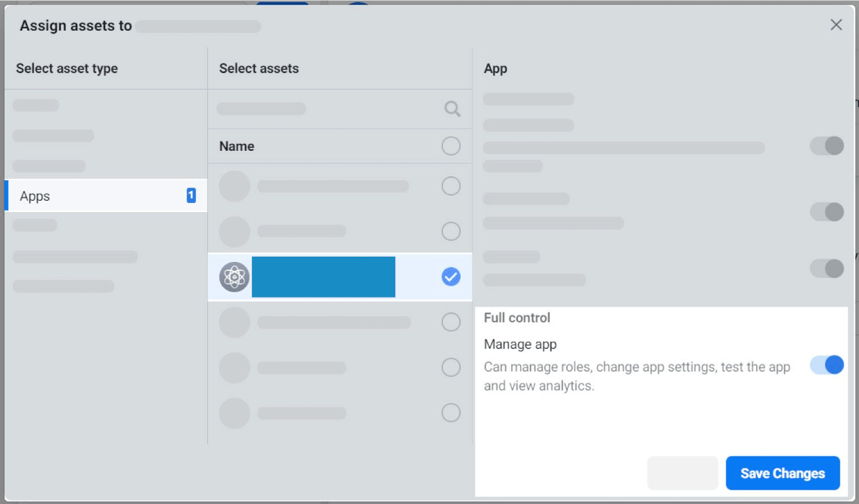The image size is (859, 504).
Task: Switch on the lowest gray toggle in the App panel
Action: 826,268
